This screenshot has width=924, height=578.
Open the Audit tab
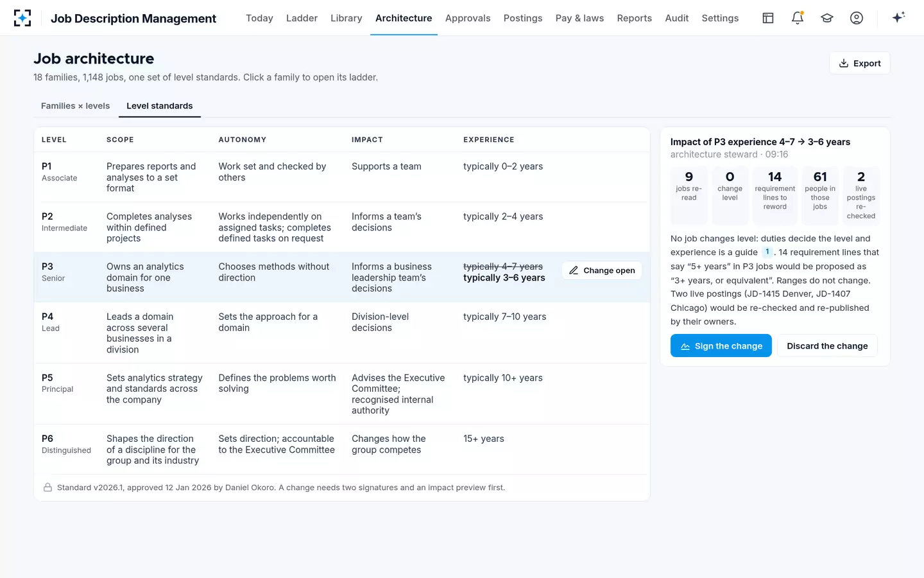(676, 18)
